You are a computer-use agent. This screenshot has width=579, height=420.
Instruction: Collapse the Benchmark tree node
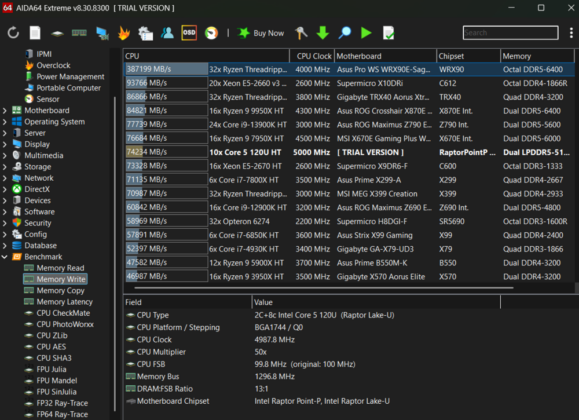coord(4,257)
